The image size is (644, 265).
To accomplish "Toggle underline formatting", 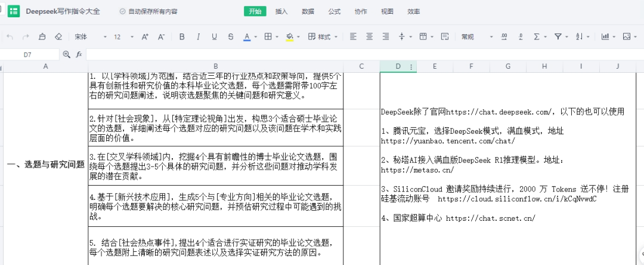I will coord(215,37).
